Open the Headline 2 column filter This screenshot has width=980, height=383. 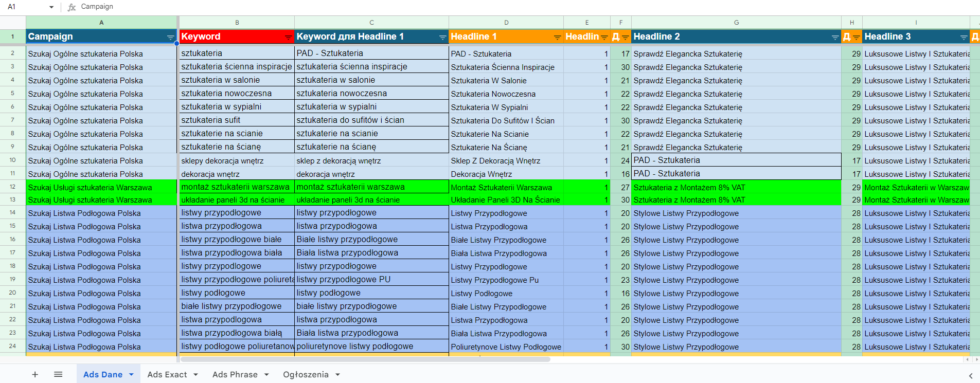[x=835, y=37]
